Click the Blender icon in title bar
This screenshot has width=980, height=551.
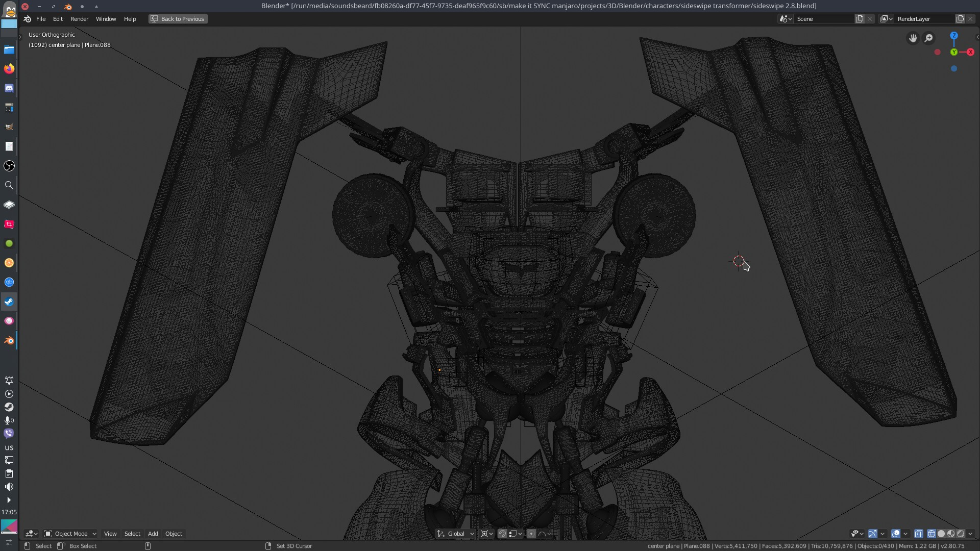tap(68, 6)
